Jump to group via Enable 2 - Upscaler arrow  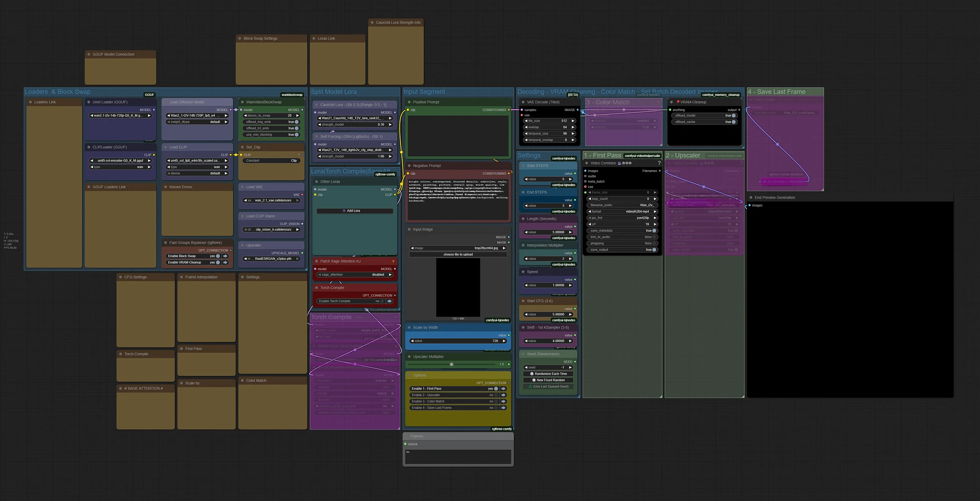point(503,395)
